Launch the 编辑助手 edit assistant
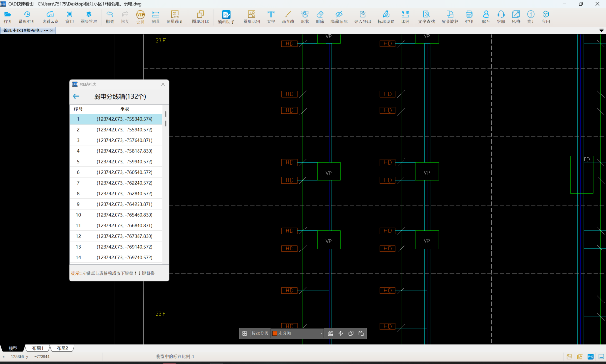This screenshot has height=364, width=606. (226, 17)
